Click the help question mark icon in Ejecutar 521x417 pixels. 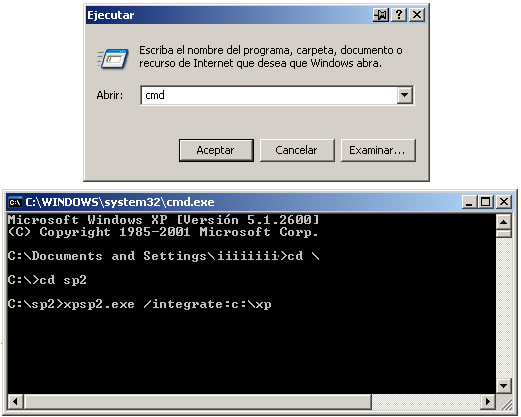399,15
